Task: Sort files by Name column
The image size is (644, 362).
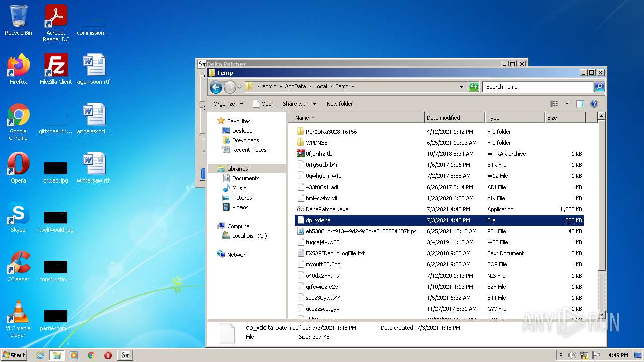Action: coord(356,118)
